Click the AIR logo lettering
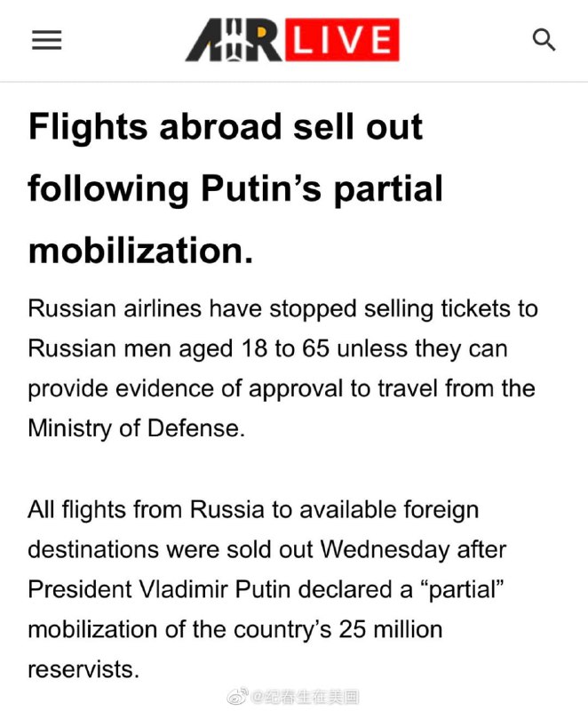 (234, 41)
